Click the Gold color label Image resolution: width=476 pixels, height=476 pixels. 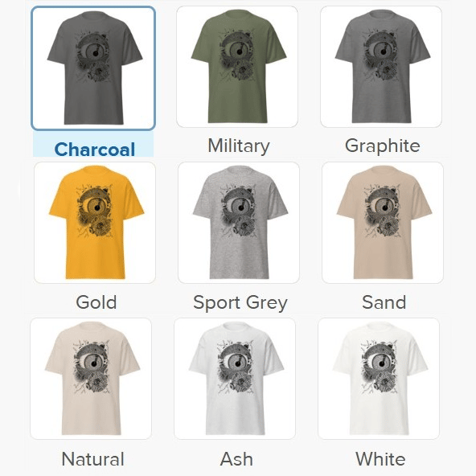[96, 302]
